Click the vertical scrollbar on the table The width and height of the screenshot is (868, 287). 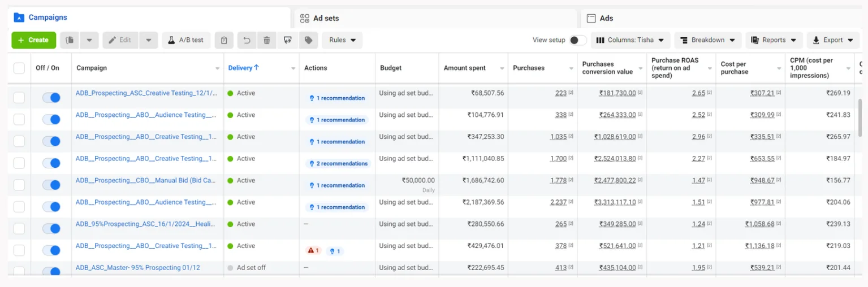pyautogui.click(x=861, y=117)
